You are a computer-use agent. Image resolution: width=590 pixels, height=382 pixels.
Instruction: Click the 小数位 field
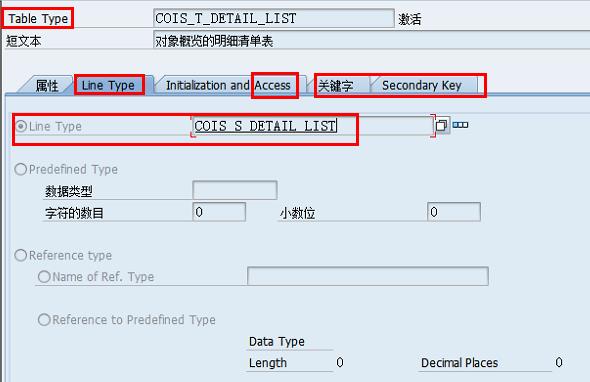click(x=454, y=212)
